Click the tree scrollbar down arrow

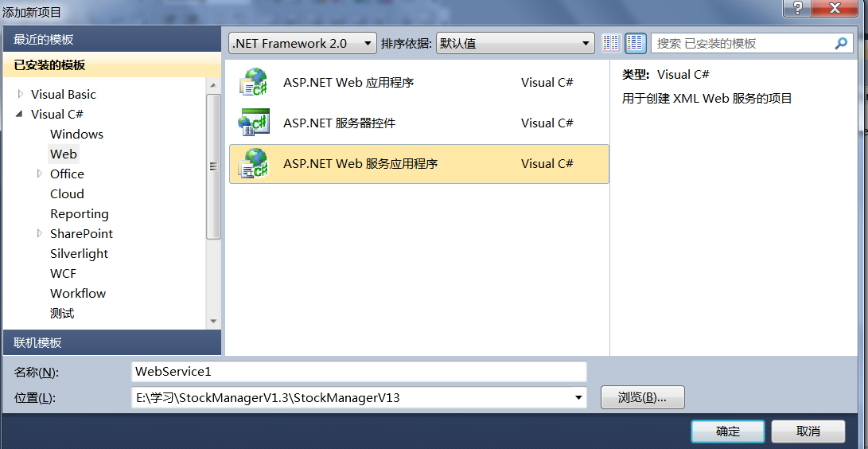(x=213, y=321)
